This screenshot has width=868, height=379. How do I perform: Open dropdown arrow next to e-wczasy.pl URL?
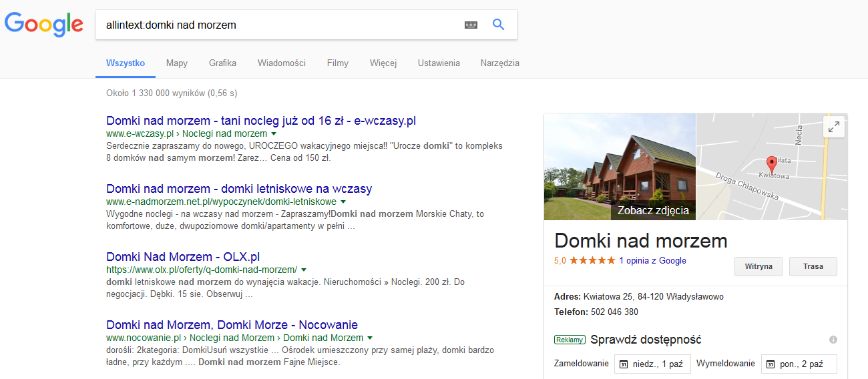tap(274, 134)
